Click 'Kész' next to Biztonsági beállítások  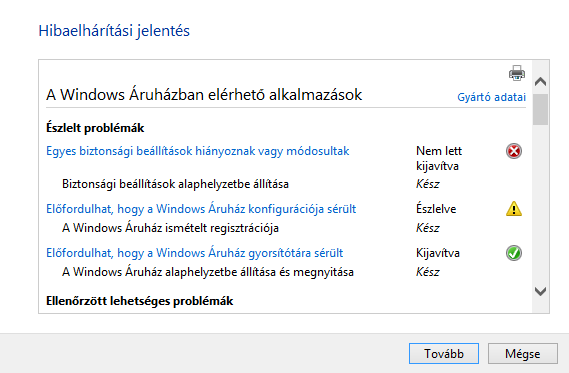click(427, 184)
